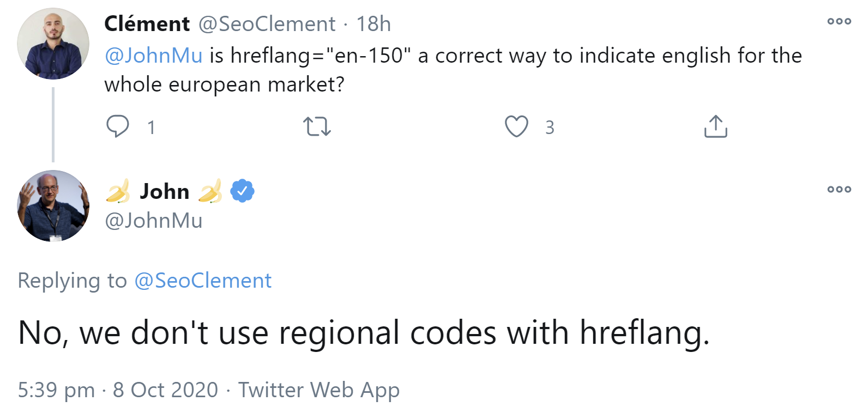Click the reply icon on Clément's tweet

tap(118, 126)
